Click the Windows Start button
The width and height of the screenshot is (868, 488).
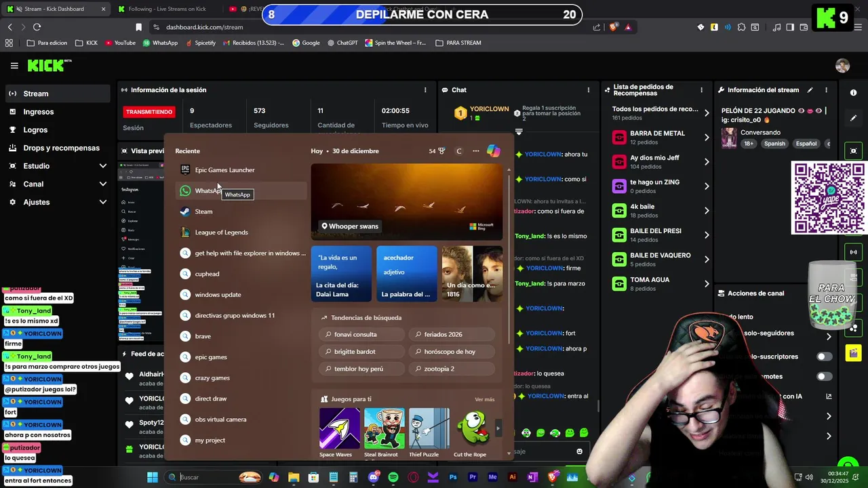point(153,477)
